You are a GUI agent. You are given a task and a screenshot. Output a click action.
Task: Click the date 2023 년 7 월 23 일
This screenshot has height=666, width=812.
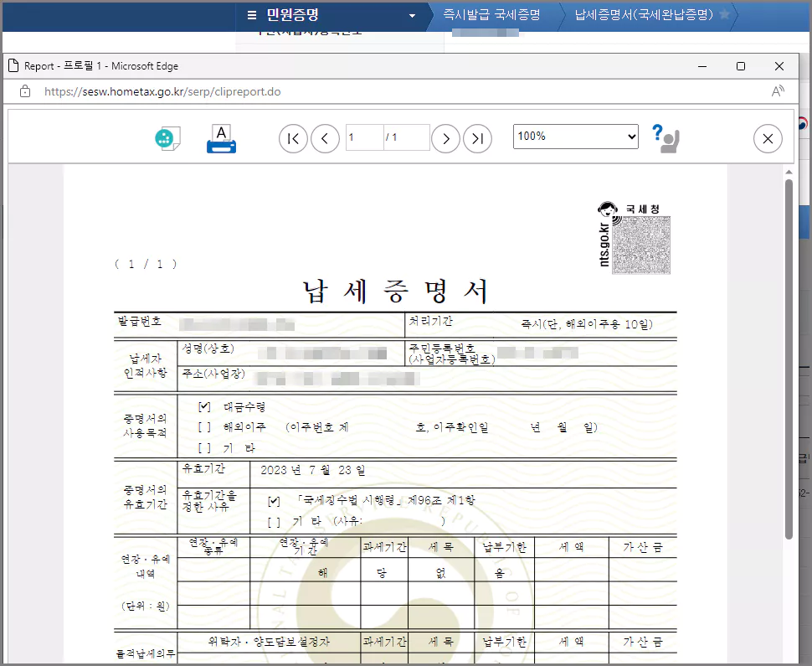(313, 470)
